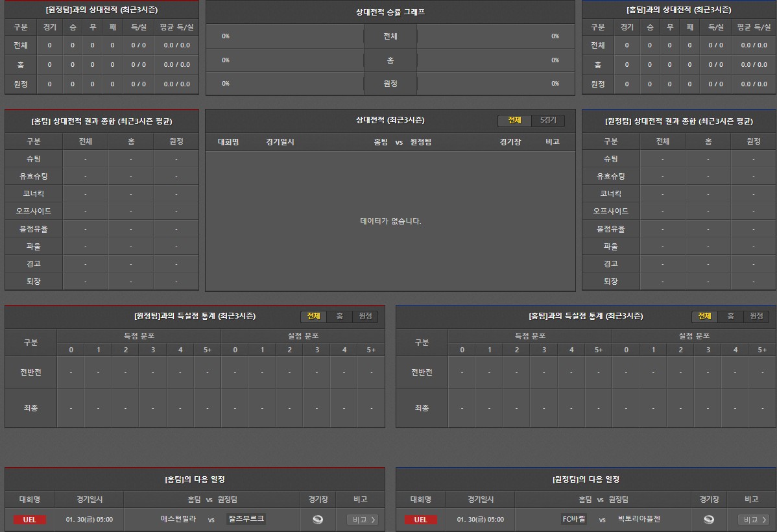
Task: Switch left goal stats panel to 원정
Action: point(365,316)
